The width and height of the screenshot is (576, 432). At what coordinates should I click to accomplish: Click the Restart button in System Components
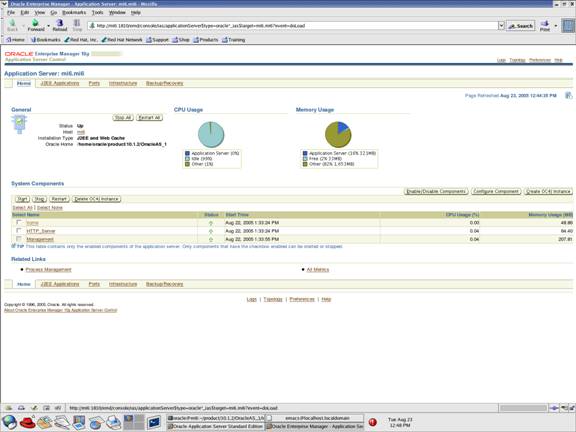coord(59,199)
